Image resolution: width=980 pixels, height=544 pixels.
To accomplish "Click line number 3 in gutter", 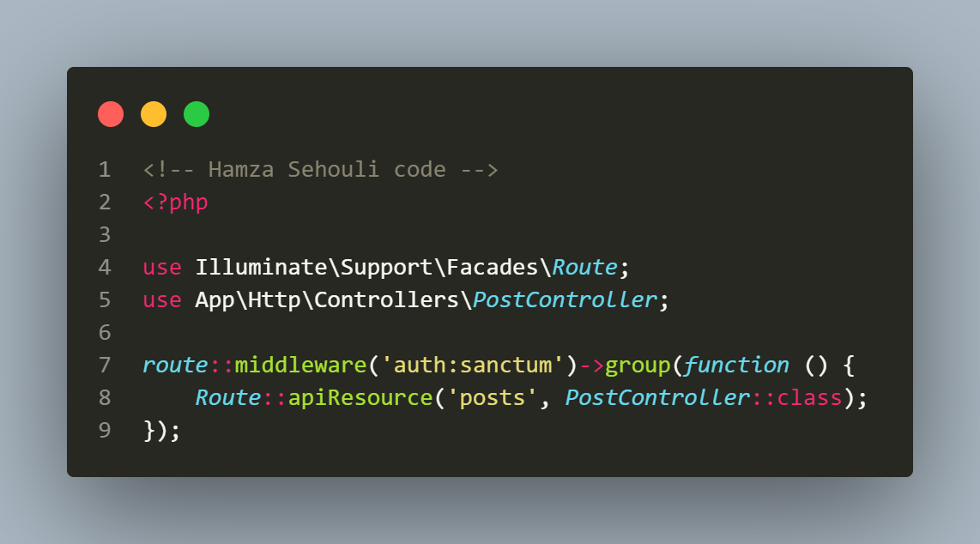I will (x=105, y=235).
